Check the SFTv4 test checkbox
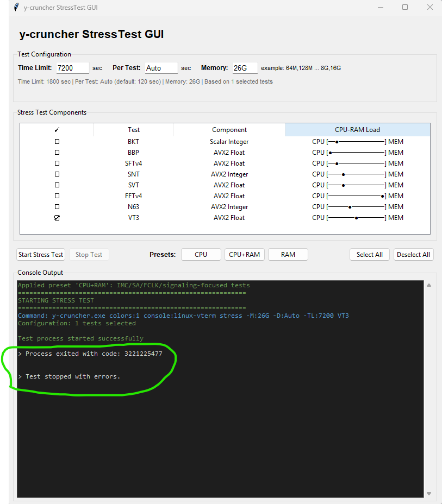Image resolution: width=442 pixels, height=504 pixels. click(57, 163)
